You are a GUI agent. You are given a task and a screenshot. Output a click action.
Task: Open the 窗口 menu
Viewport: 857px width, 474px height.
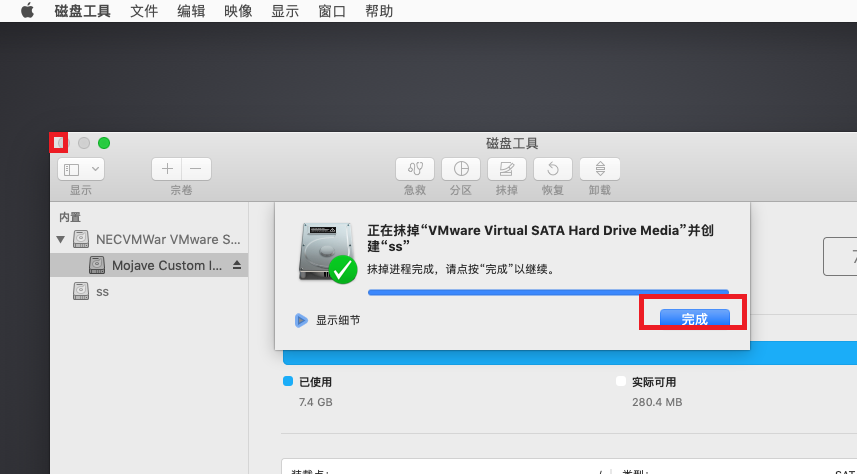(x=332, y=11)
